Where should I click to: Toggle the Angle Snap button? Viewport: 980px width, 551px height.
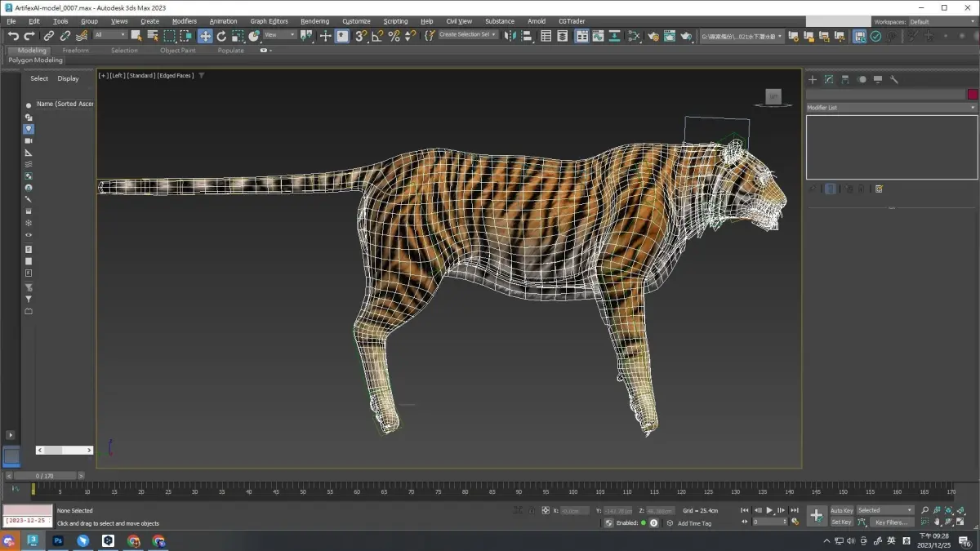[377, 36]
